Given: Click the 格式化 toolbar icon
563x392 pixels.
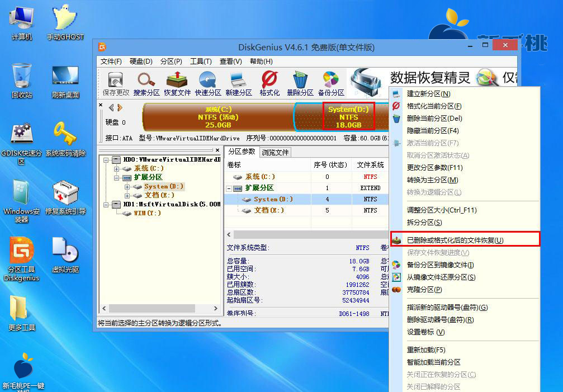Looking at the screenshot, I should coord(269,84).
